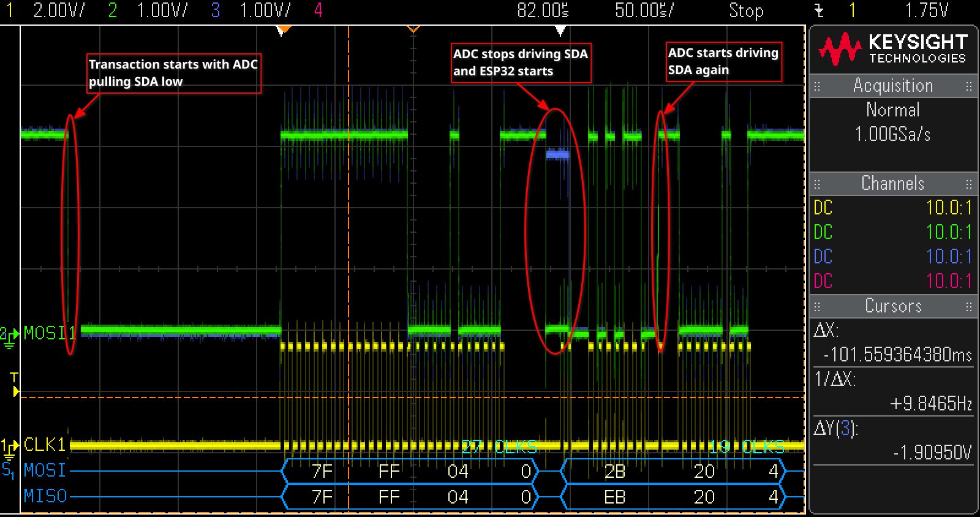Select channel 3 scale 1.00V/ indicator
Screen dimensions: 980x517
pos(265,10)
